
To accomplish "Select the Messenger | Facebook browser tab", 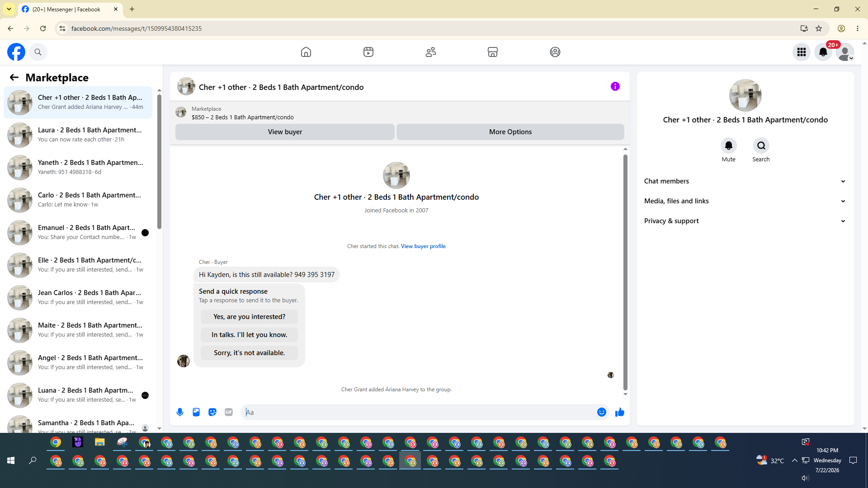I will point(70,9).
